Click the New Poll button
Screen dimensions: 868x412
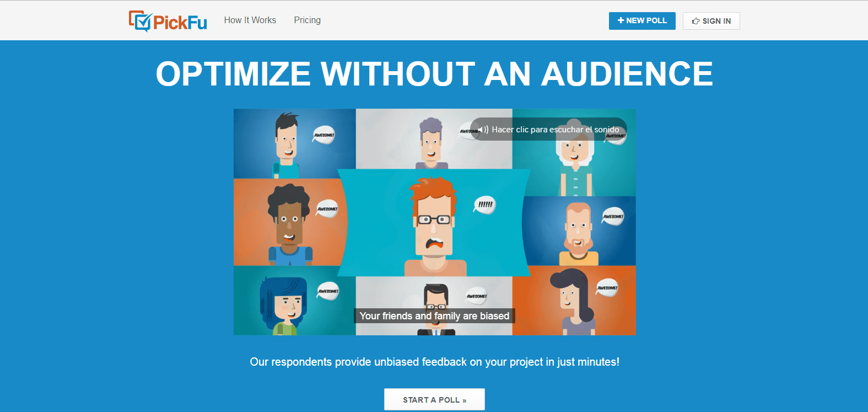[x=642, y=21]
